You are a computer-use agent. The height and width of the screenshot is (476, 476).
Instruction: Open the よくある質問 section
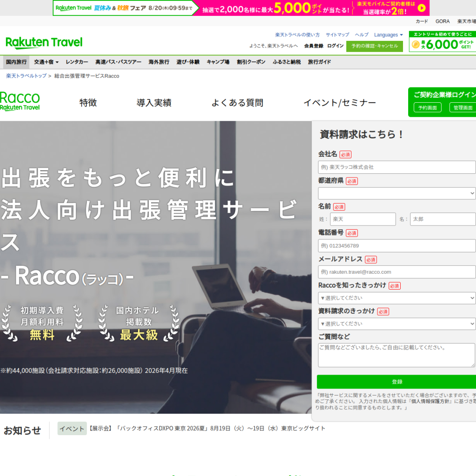pos(237,103)
